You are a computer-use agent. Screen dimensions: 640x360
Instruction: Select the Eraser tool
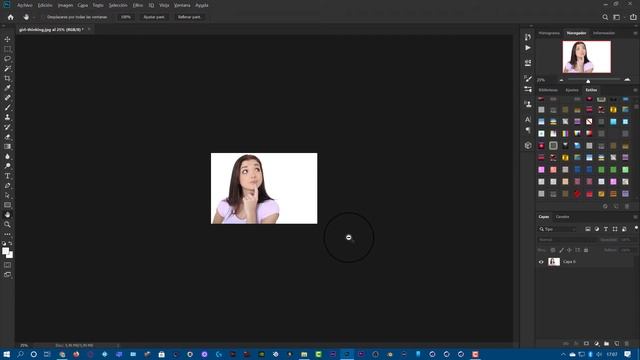coord(7,137)
